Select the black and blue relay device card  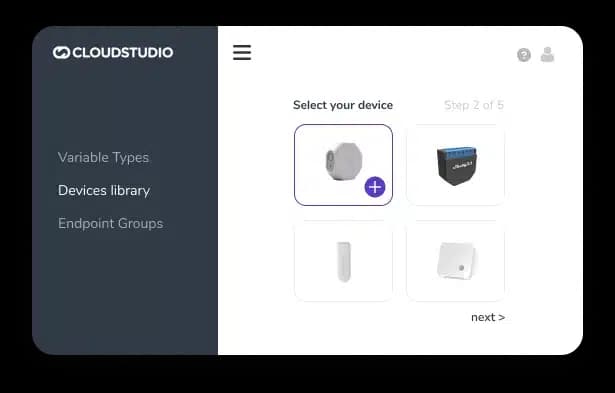(x=455, y=165)
